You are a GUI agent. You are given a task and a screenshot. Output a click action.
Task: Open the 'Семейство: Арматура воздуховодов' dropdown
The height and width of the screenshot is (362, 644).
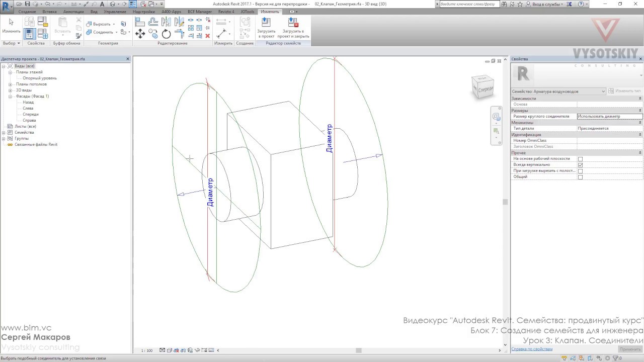(558, 92)
